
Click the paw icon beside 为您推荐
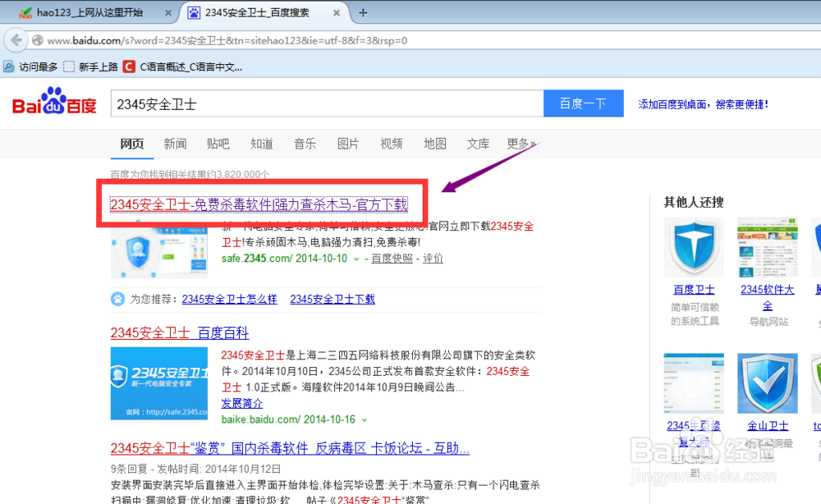tap(117, 299)
